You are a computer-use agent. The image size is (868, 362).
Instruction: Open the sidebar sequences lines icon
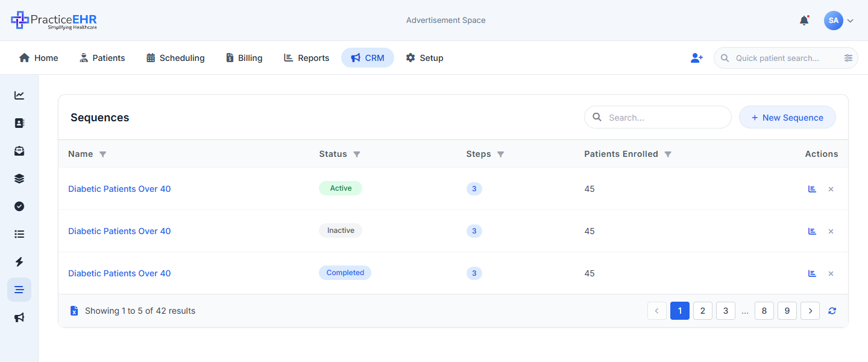point(19,290)
